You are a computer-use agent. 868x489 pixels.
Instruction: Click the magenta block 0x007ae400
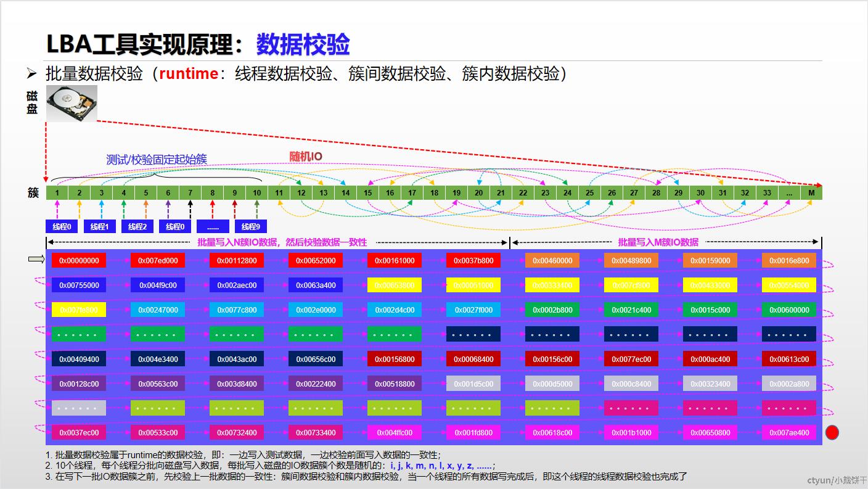pyautogui.click(x=789, y=432)
